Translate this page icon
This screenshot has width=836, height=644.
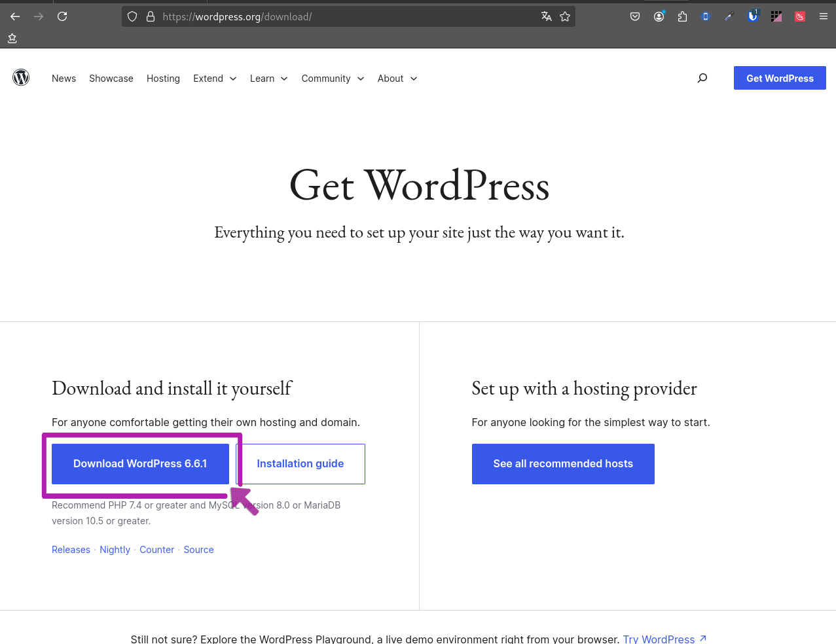(x=546, y=16)
